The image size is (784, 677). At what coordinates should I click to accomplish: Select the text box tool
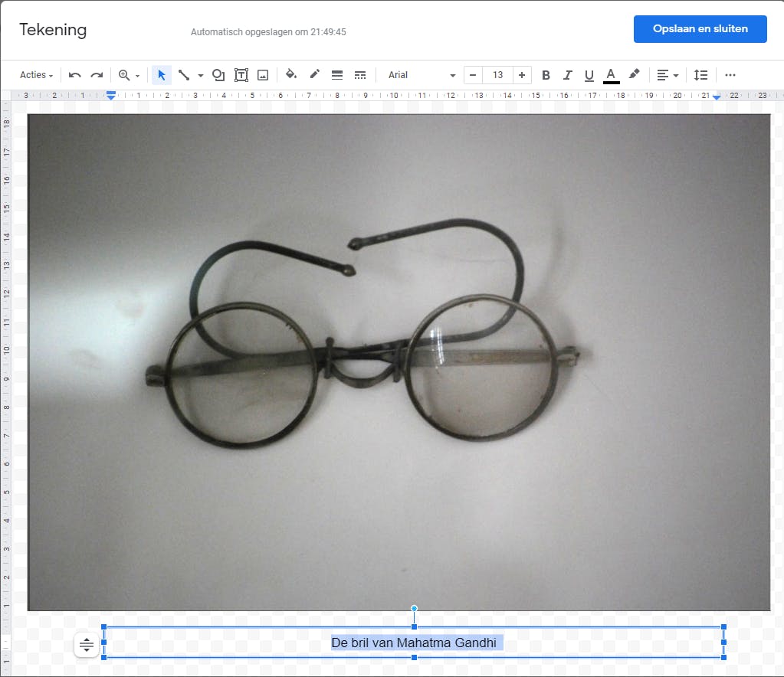tap(241, 75)
